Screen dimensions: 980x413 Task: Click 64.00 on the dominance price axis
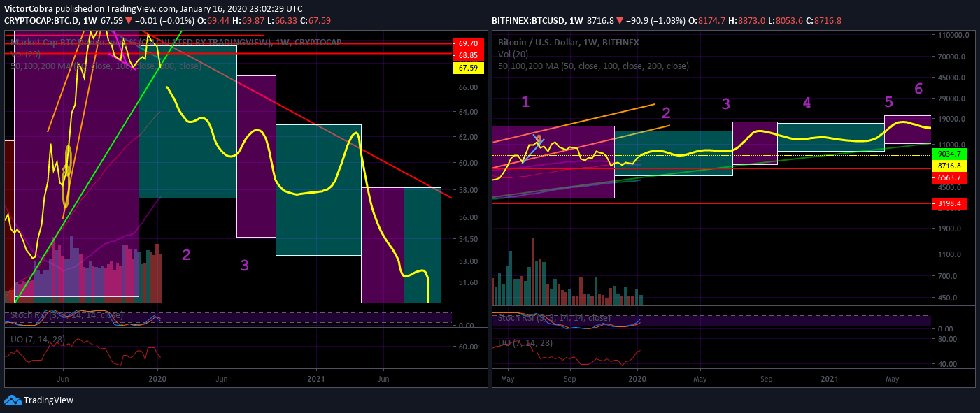(468, 112)
